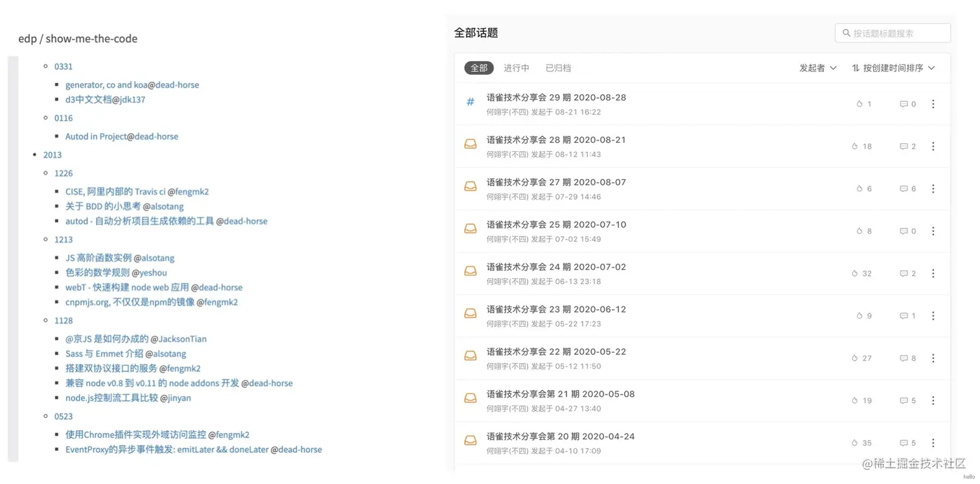The height and width of the screenshot is (484, 980).
Task: Click the search magnifier icon
Action: click(846, 32)
